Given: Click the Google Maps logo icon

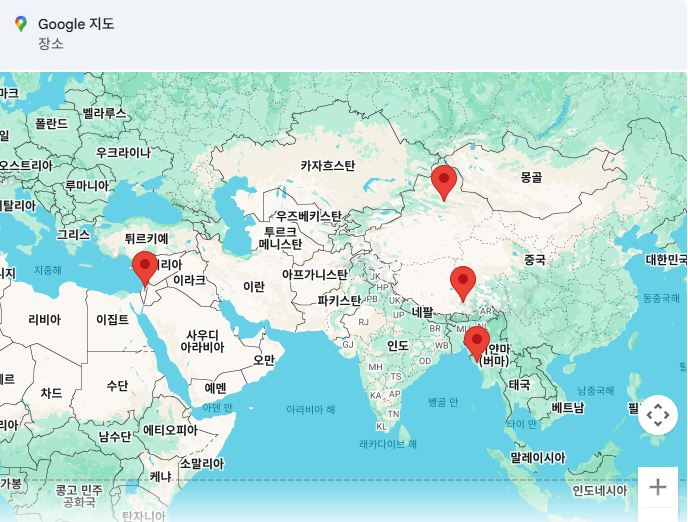Looking at the screenshot, I should click(x=21, y=24).
